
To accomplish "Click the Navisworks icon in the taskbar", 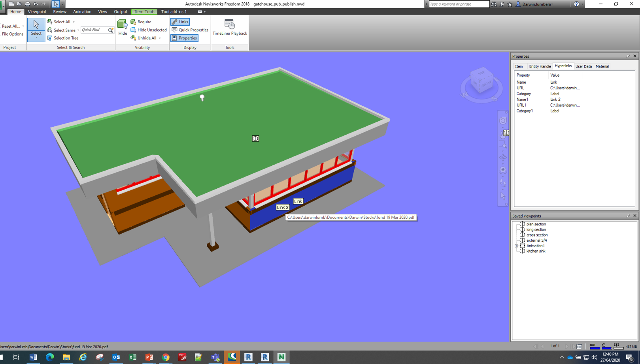I will click(281, 357).
